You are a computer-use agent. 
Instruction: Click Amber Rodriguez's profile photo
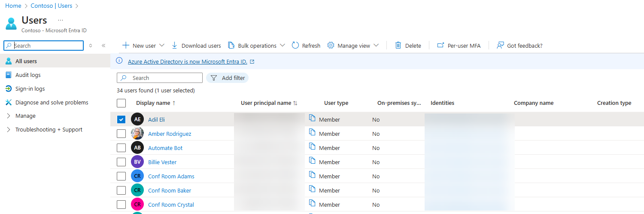(x=137, y=134)
